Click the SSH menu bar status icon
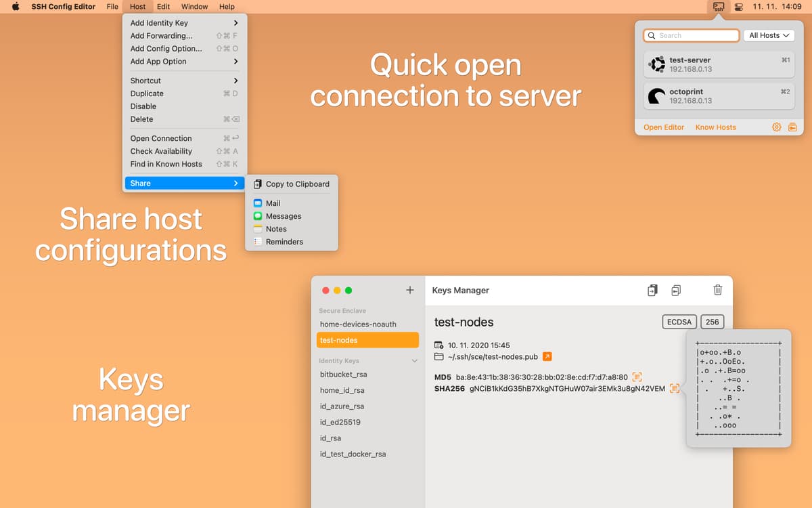The width and height of the screenshot is (812, 508). 719,7
